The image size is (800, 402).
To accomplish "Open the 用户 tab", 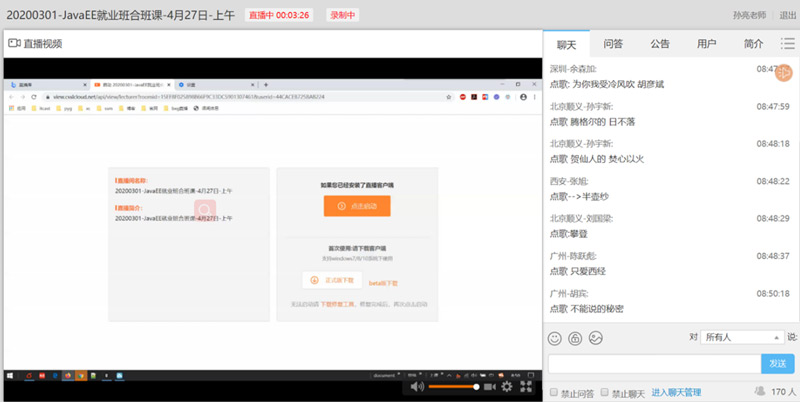I will [706, 44].
